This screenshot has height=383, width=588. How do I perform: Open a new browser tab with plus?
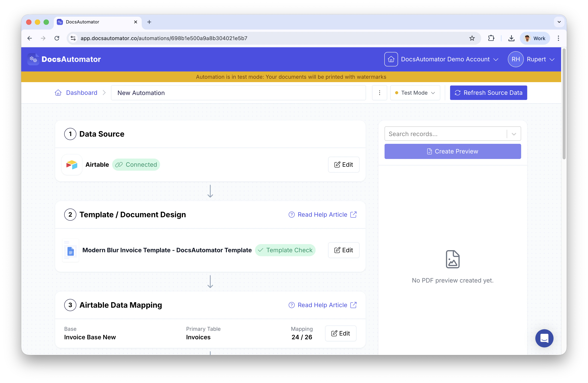click(x=149, y=22)
